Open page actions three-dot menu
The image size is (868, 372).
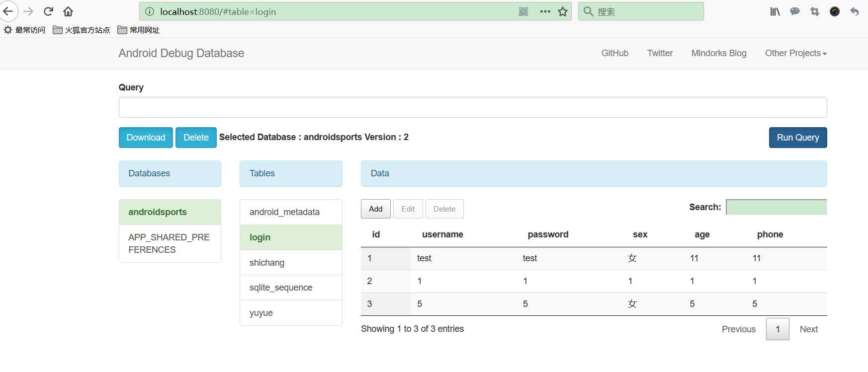coord(545,11)
